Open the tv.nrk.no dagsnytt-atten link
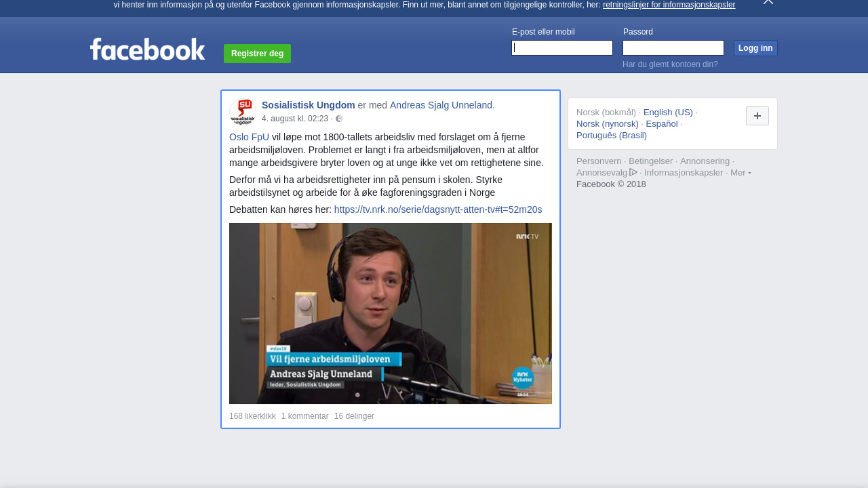Image resolution: width=868 pixels, height=488 pixels. [438, 209]
